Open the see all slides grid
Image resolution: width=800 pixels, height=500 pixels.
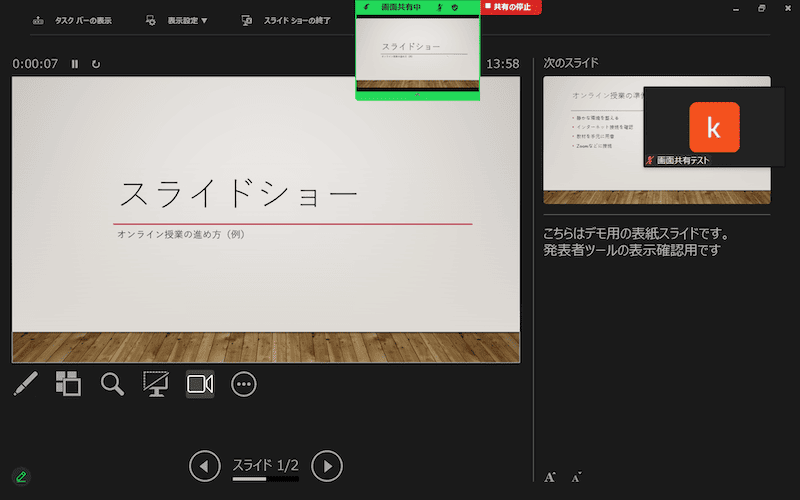tap(68, 383)
